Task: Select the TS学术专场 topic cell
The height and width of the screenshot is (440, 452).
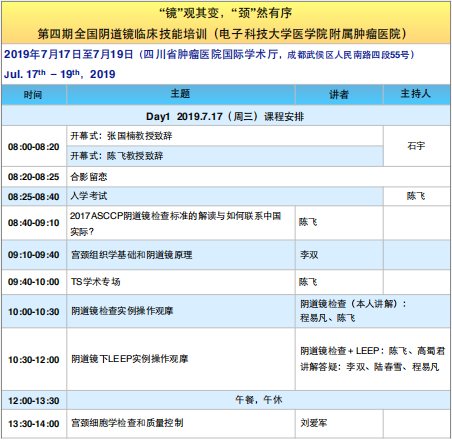Action: pos(181,282)
